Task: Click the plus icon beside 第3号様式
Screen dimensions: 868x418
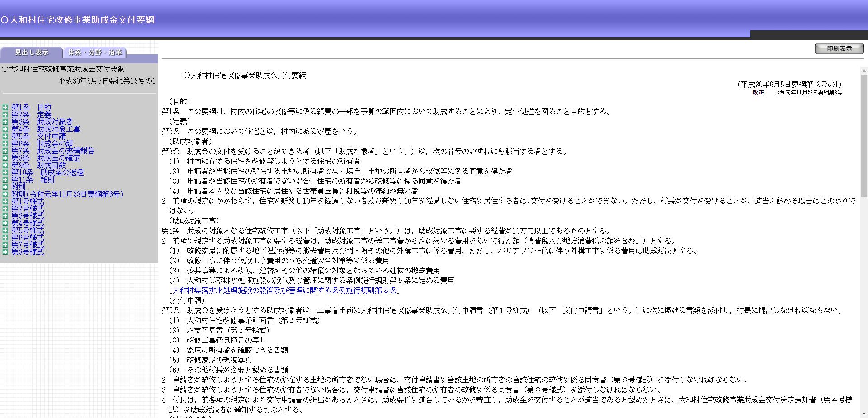Action: click(x=5, y=216)
